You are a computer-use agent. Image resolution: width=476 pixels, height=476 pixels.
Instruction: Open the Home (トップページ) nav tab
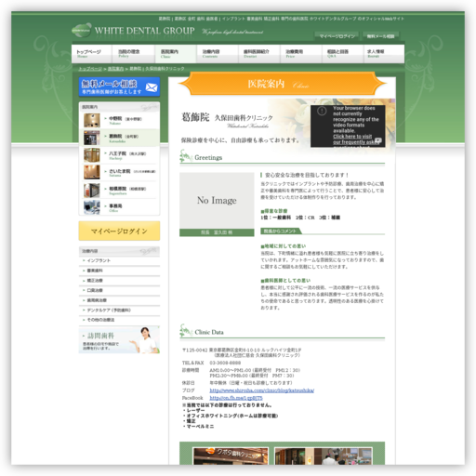pyautogui.click(x=92, y=54)
